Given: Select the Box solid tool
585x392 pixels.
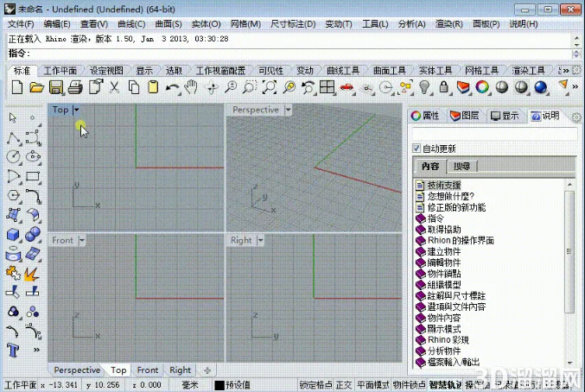Looking at the screenshot, I should pos(14,234).
